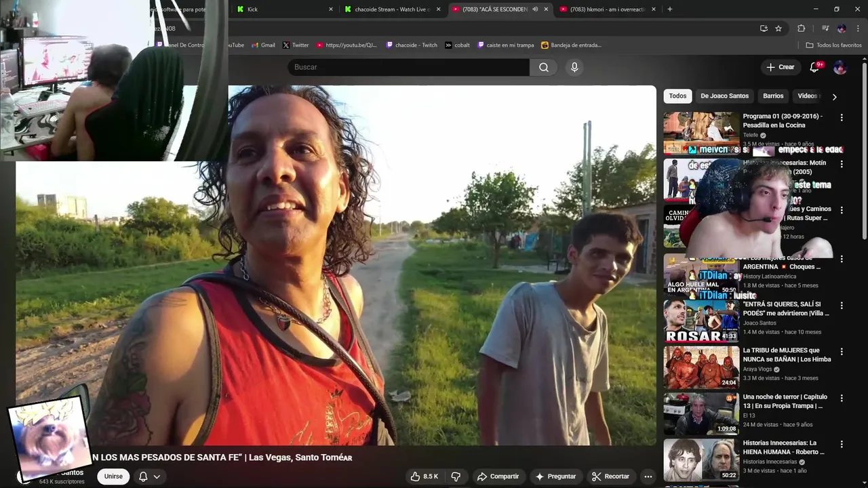Open the YouTube account avatar menu
The image size is (868, 488).
pyautogui.click(x=840, y=67)
